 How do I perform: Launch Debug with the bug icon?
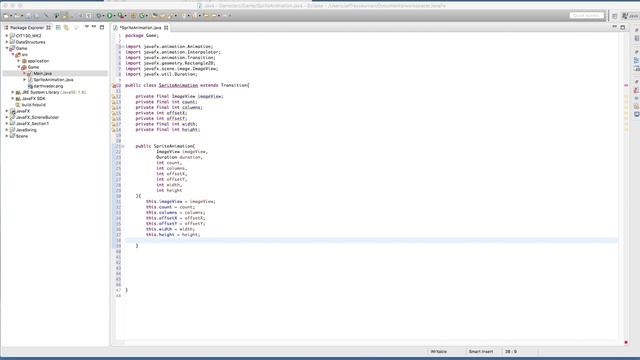click(x=98, y=16)
